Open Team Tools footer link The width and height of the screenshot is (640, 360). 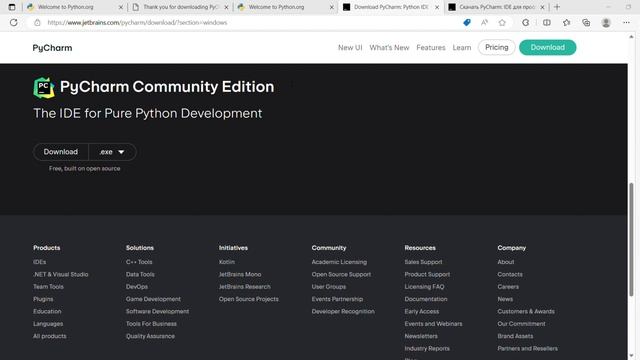point(48,287)
